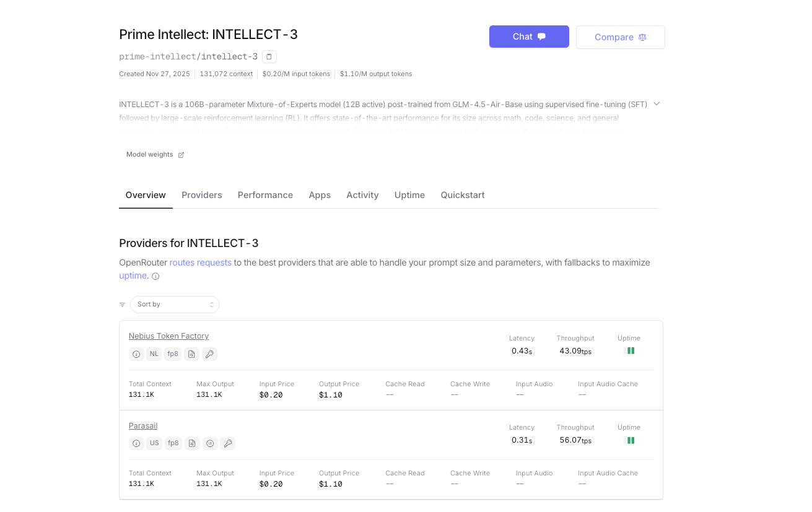812x512 pixels.
Task: Follow the routes requests link
Action: (200, 263)
